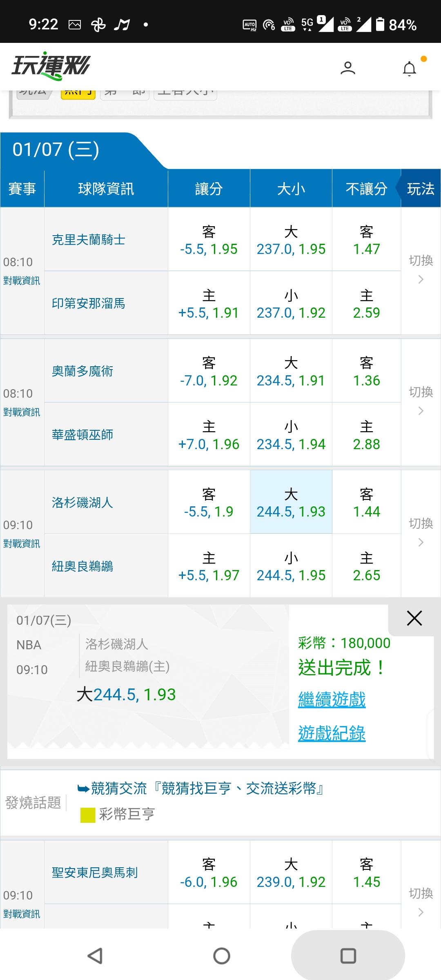Click the 繼續遊戲 link
This screenshot has height=980, width=441.
point(332,699)
